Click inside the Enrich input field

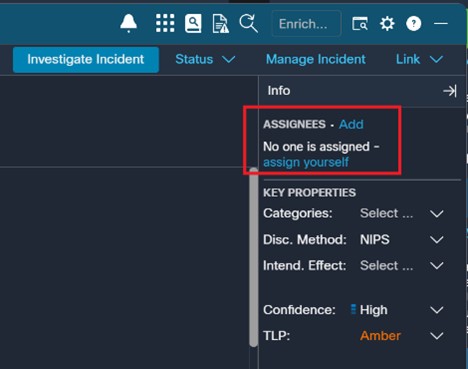point(306,24)
